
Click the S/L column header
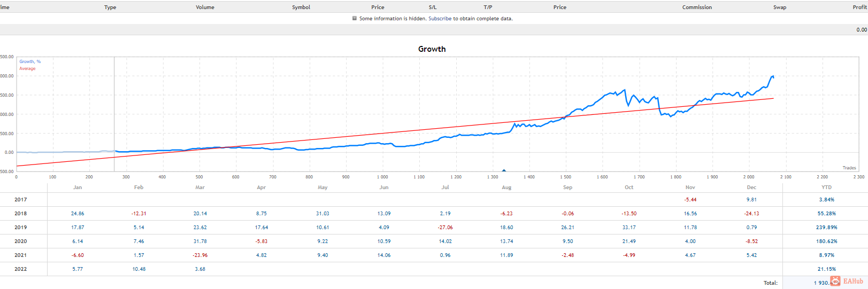click(x=433, y=7)
